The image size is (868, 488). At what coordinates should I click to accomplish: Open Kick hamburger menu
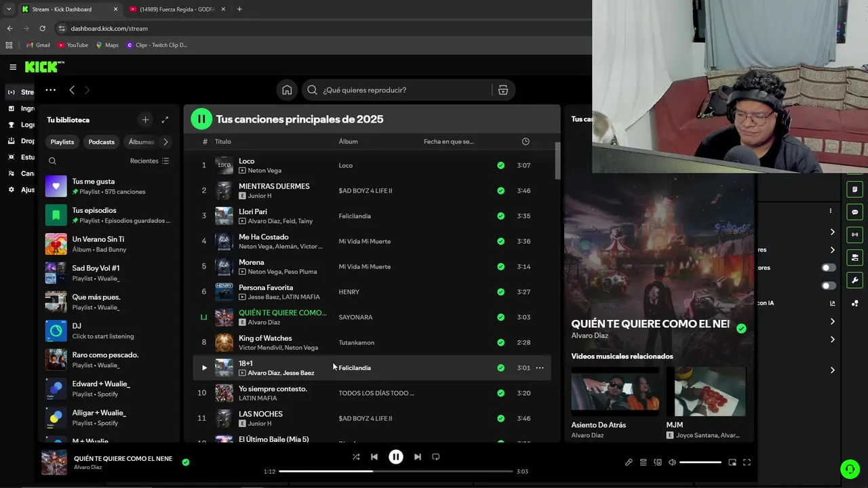(13, 67)
